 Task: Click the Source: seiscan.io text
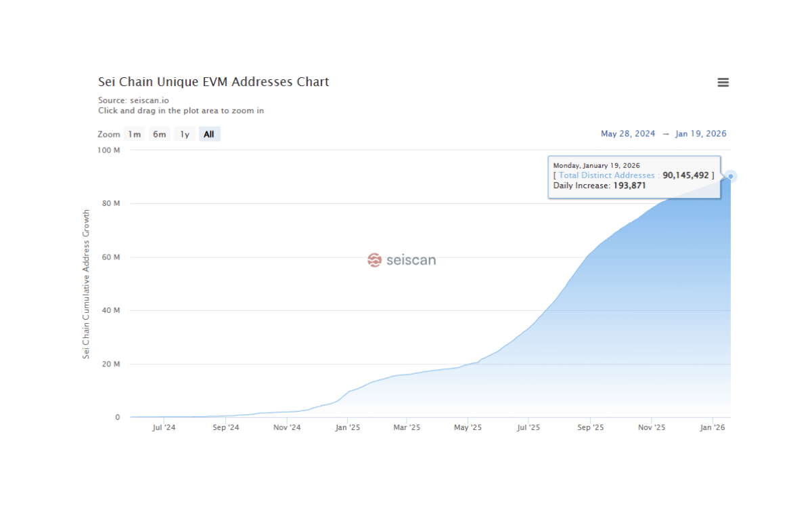(133, 100)
